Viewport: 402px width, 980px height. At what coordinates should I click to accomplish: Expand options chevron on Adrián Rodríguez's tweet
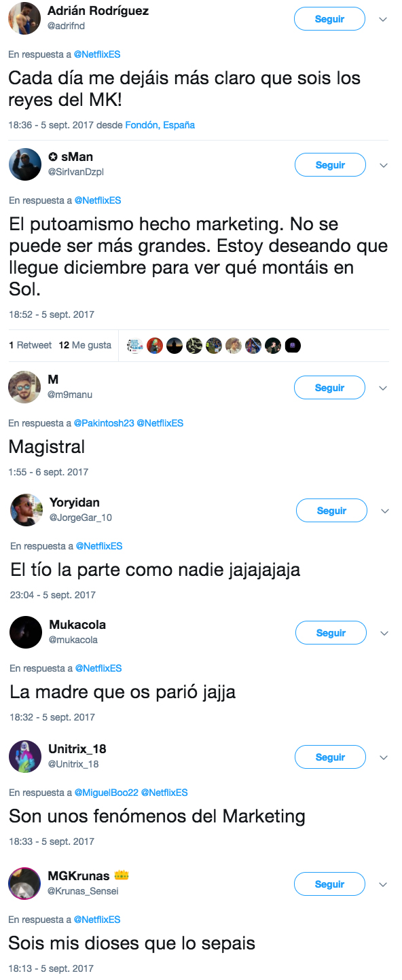[x=383, y=20]
